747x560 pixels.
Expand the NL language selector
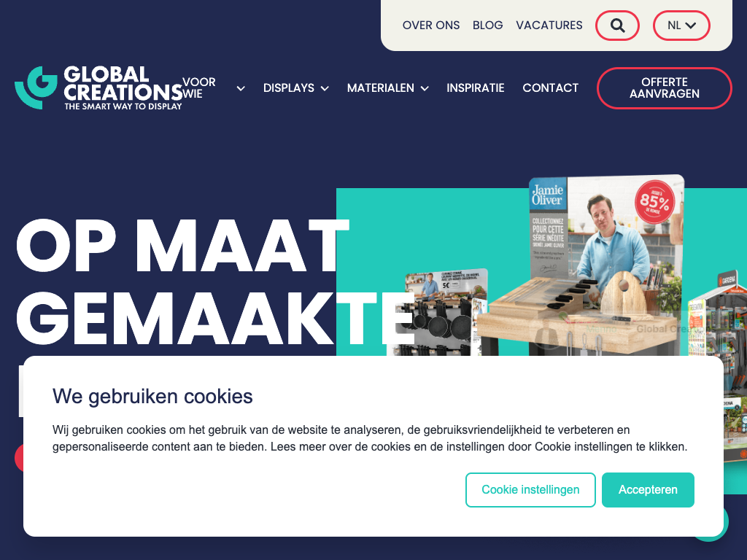pyautogui.click(x=681, y=26)
